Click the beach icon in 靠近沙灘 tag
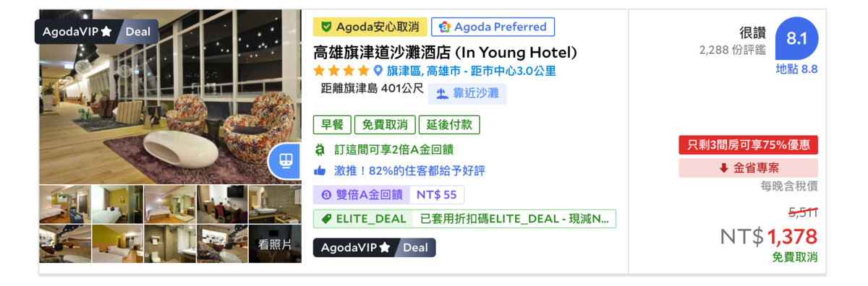The image size is (868, 286). [442, 94]
